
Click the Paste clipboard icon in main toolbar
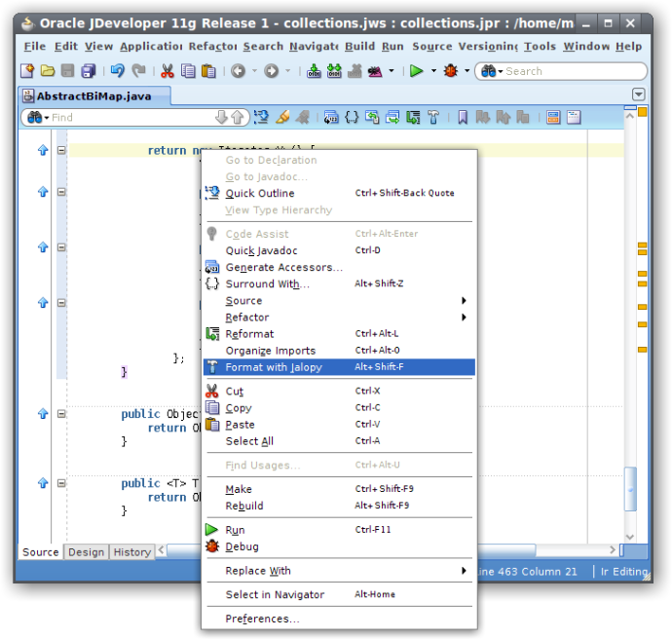coord(208,71)
